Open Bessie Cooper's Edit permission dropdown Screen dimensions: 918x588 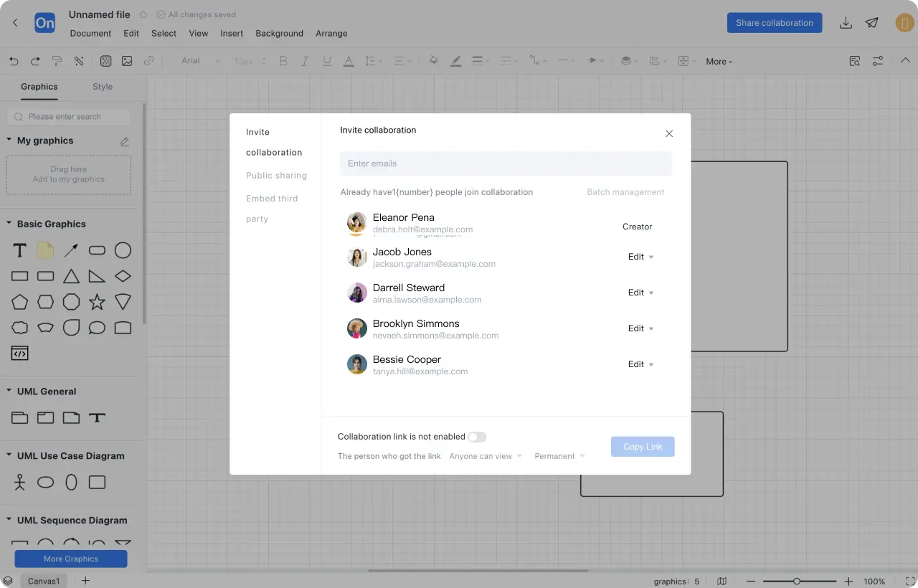(640, 364)
